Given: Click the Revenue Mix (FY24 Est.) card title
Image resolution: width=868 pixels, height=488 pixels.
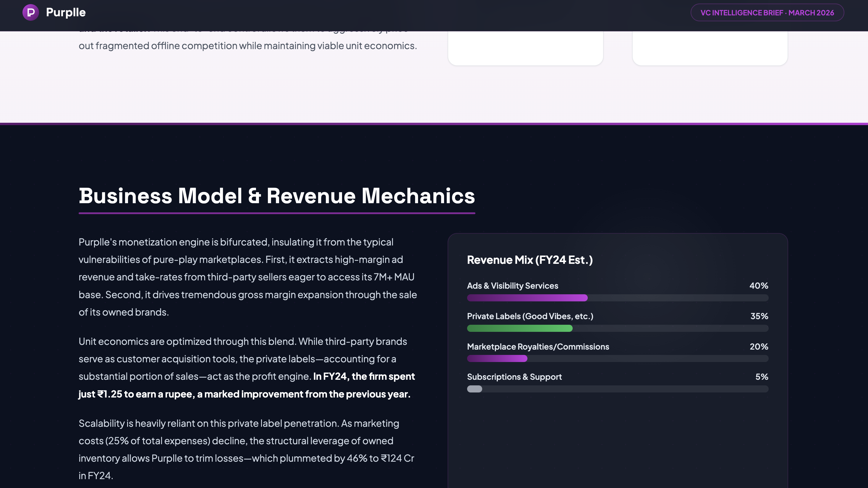Looking at the screenshot, I should point(530,260).
